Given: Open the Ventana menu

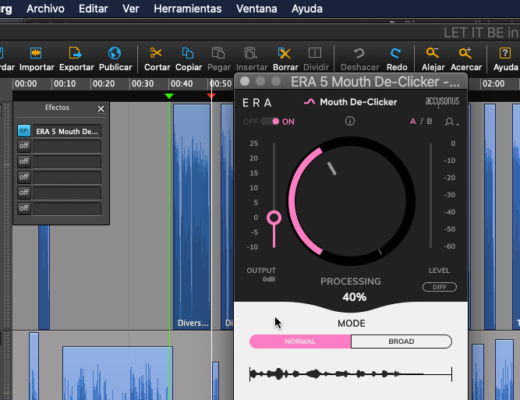Looking at the screenshot, I should [x=257, y=8].
